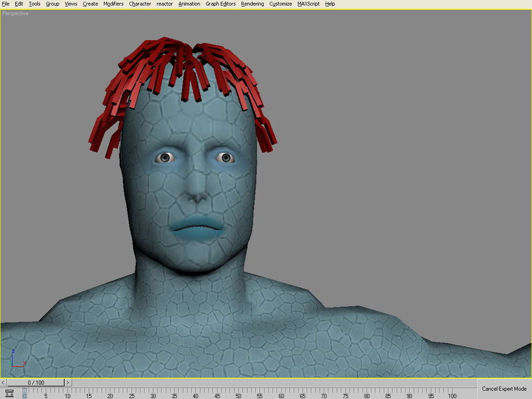Select the reactor menu

pos(165,4)
